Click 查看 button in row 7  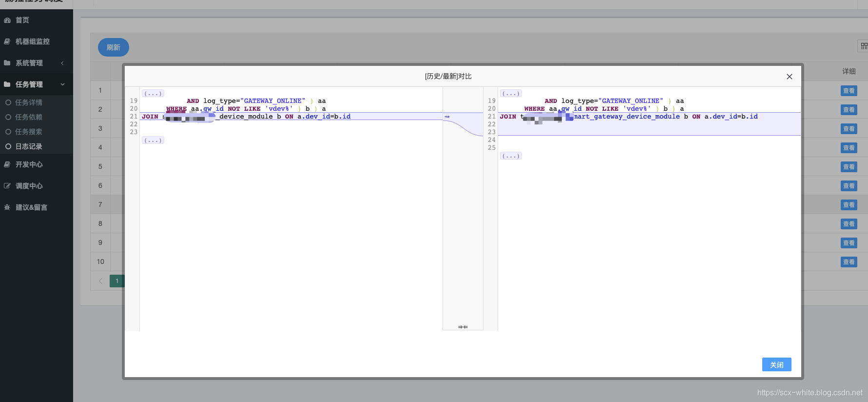click(x=849, y=205)
